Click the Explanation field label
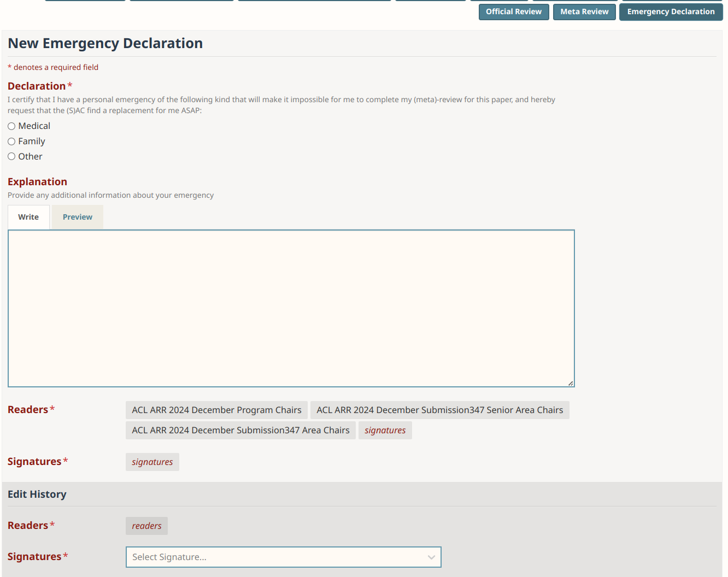The width and height of the screenshot is (728, 577). click(x=37, y=182)
